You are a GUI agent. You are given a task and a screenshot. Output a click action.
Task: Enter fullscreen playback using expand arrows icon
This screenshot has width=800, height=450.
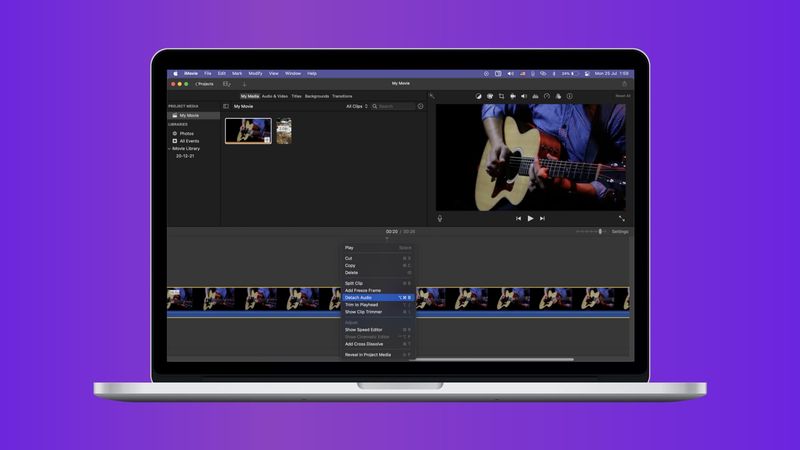[x=621, y=218]
